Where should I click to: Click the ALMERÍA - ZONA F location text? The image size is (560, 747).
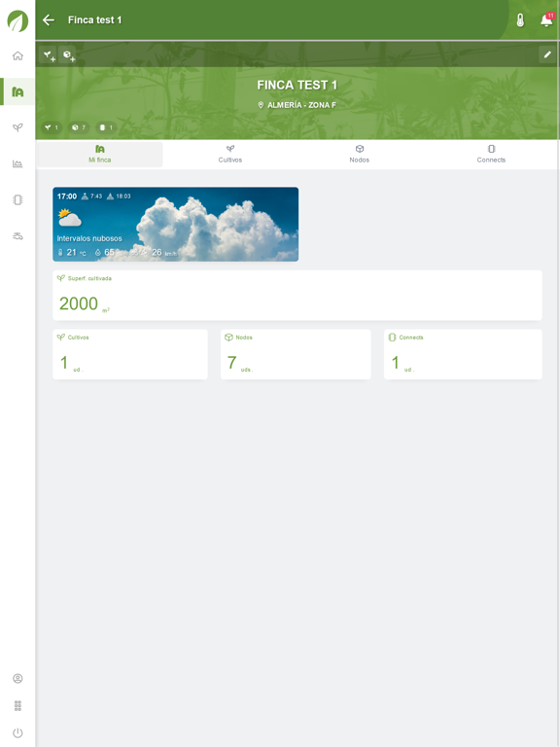tap(302, 105)
